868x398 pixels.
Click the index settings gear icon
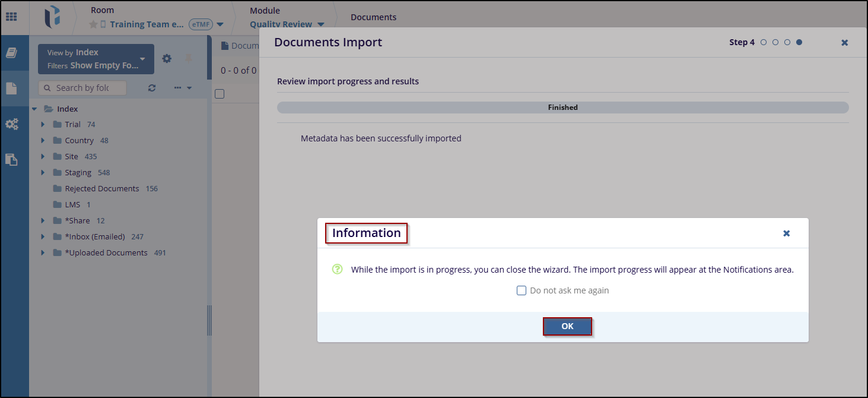click(x=167, y=58)
